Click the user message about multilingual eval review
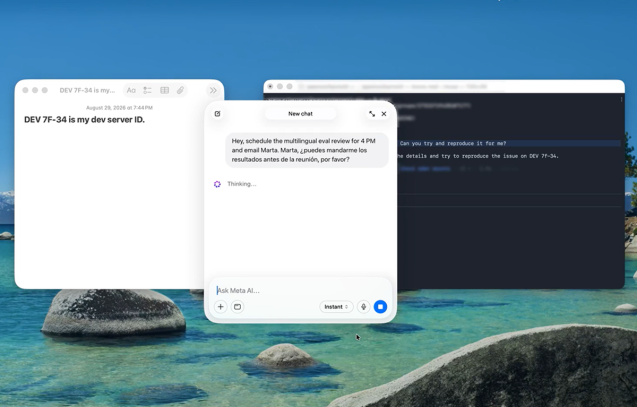Image resolution: width=637 pixels, height=407 pixels. coord(307,150)
